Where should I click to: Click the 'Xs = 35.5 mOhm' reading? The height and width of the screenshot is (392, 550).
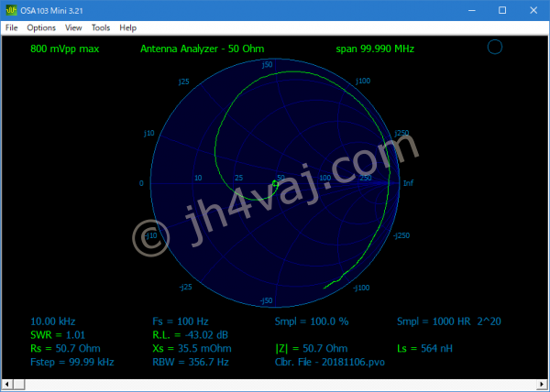click(192, 349)
